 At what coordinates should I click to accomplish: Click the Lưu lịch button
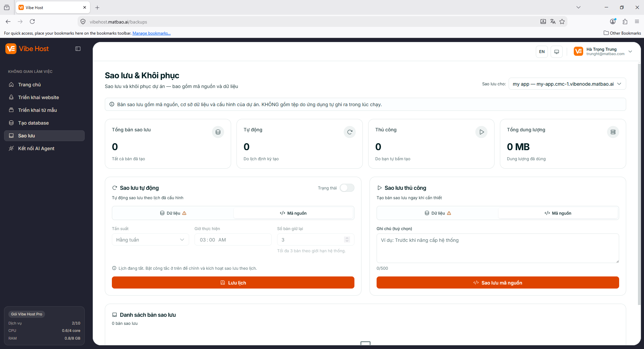(x=233, y=282)
